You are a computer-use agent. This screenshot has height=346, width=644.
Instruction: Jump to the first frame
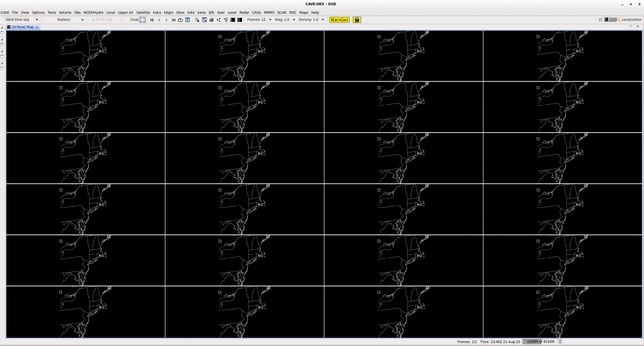pyautogui.click(x=152, y=20)
